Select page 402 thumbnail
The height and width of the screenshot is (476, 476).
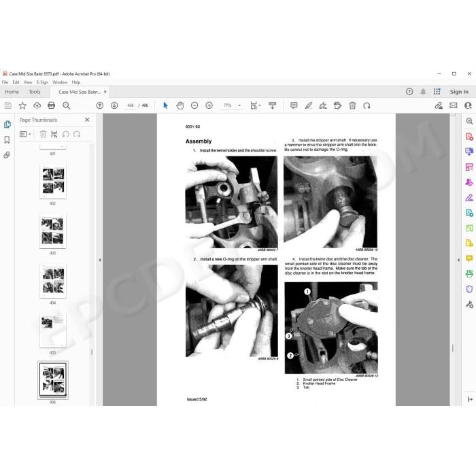[53, 182]
